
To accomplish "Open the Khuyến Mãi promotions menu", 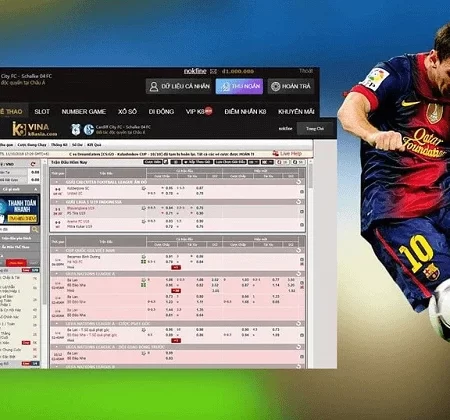I will point(296,112).
